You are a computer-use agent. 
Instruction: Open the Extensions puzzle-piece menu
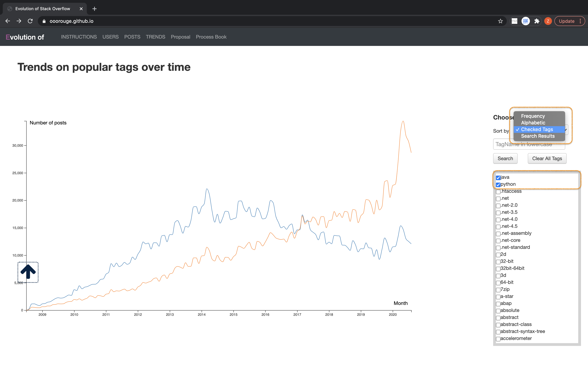point(537,21)
